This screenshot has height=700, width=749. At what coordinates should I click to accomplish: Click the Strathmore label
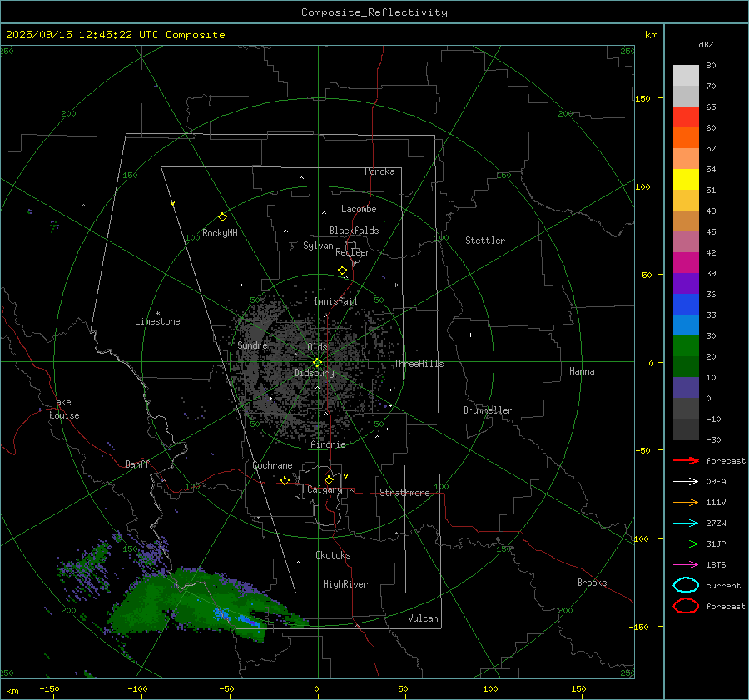tap(404, 493)
